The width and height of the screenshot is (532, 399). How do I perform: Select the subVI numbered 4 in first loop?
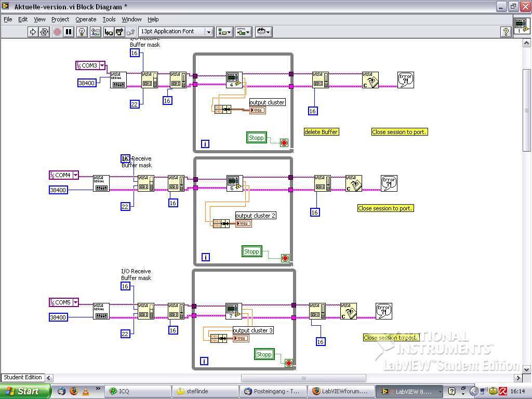[234, 80]
